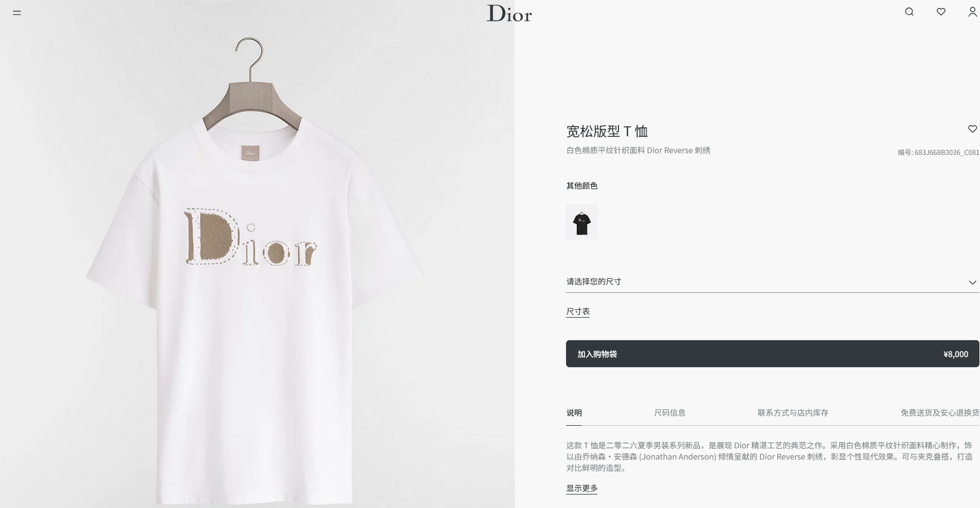
Task: Click the 加入购物袋 add to bag button
Action: pyautogui.click(x=772, y=354)
